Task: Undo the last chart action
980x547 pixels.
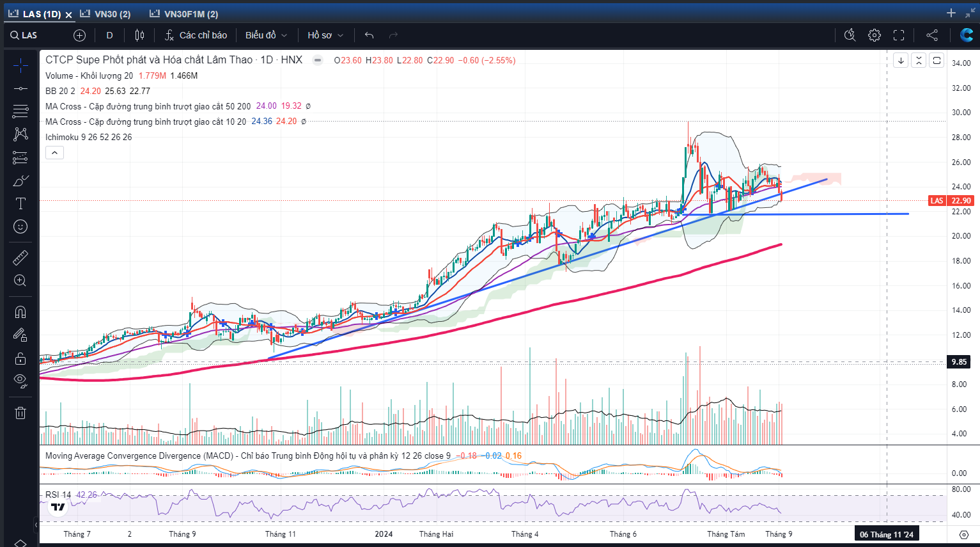Action: click(369, 35)
